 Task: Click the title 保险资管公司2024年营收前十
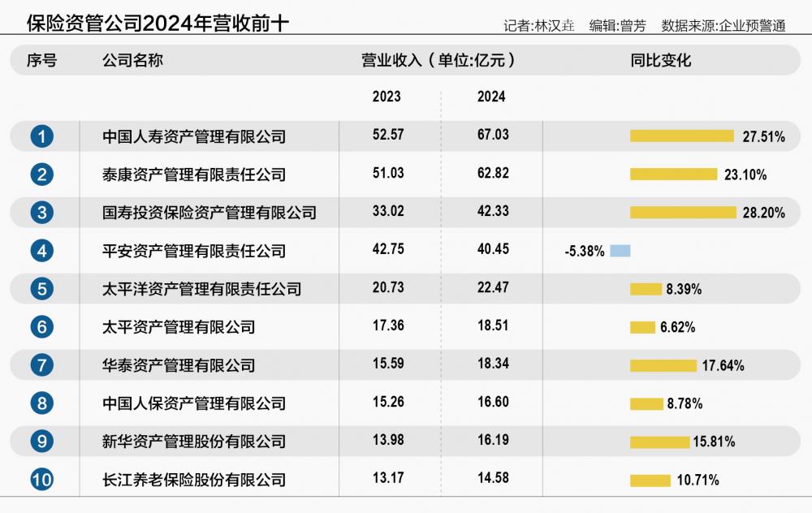(158, 24)
